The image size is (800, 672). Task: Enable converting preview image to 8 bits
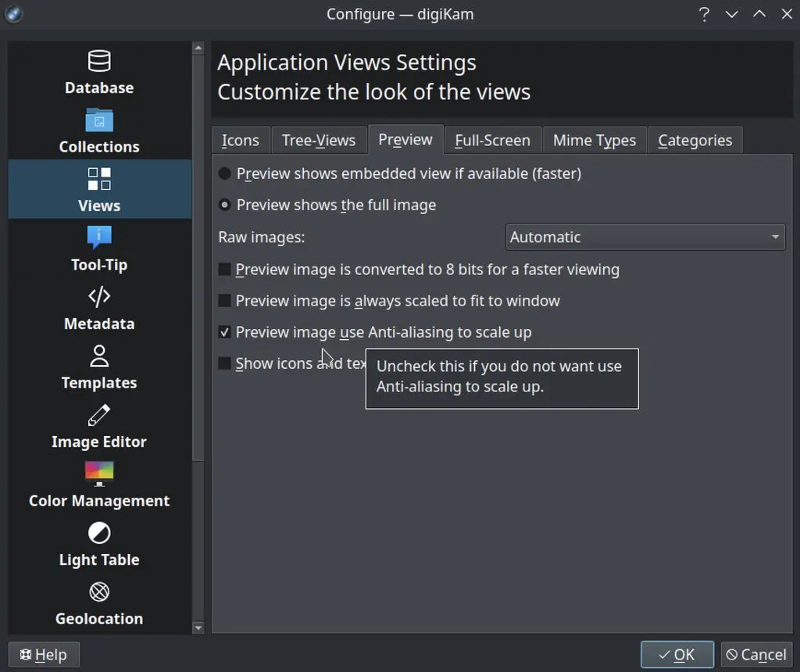tap(224, 270)
